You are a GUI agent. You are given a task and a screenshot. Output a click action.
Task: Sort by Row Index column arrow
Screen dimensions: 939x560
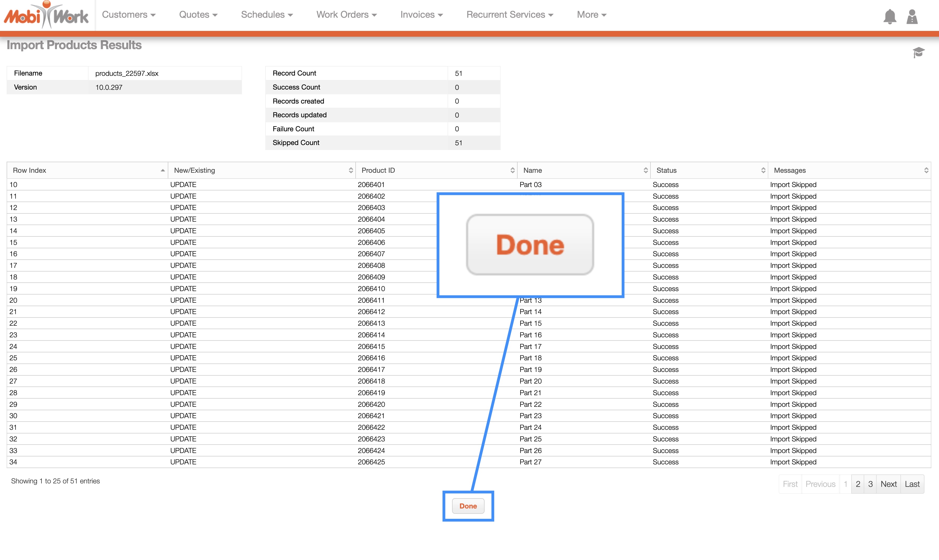tap(162, 170)
